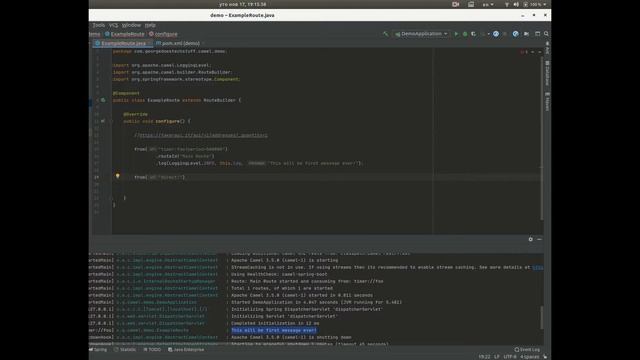The height and width of the screenshot is (360, 640).
Task: Open the keyboard language indicator menu
Action: pyautogui.click(x=488, y=4)
